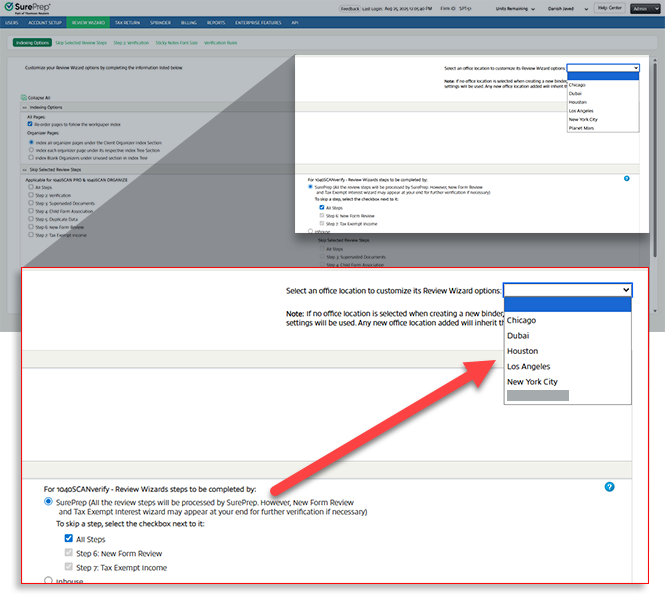Uncheck All Steps in the small inset
Viewport: 665px width, 608px height.
[321, 207]
